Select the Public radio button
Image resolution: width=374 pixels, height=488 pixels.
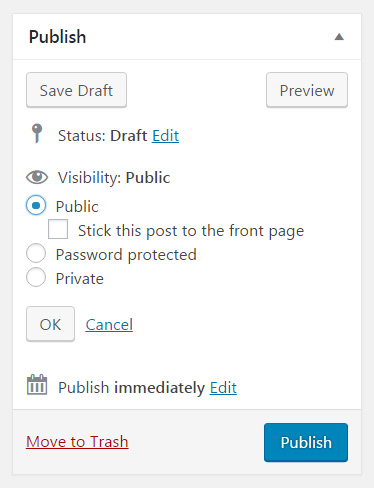tap(36, 205)
